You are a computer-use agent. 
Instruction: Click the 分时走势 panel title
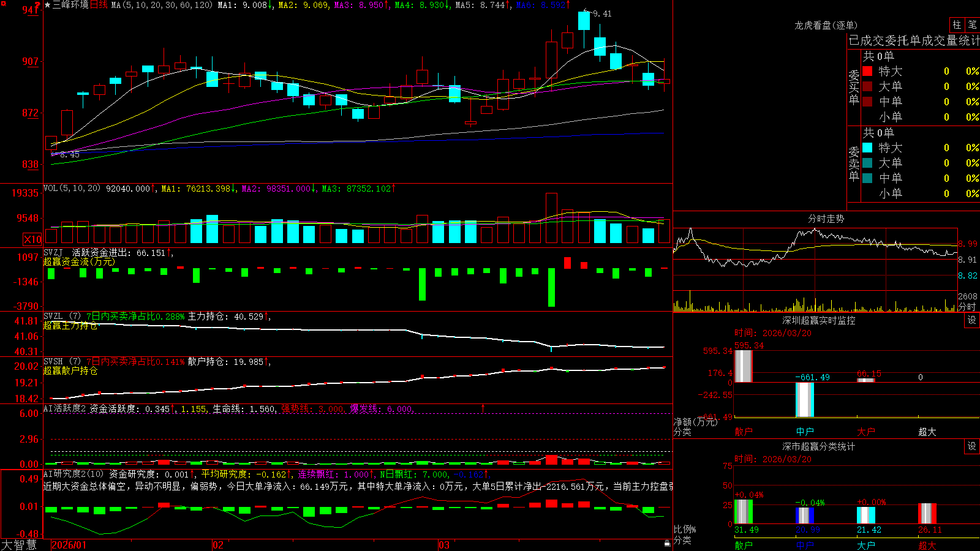[x=826, y=219]
